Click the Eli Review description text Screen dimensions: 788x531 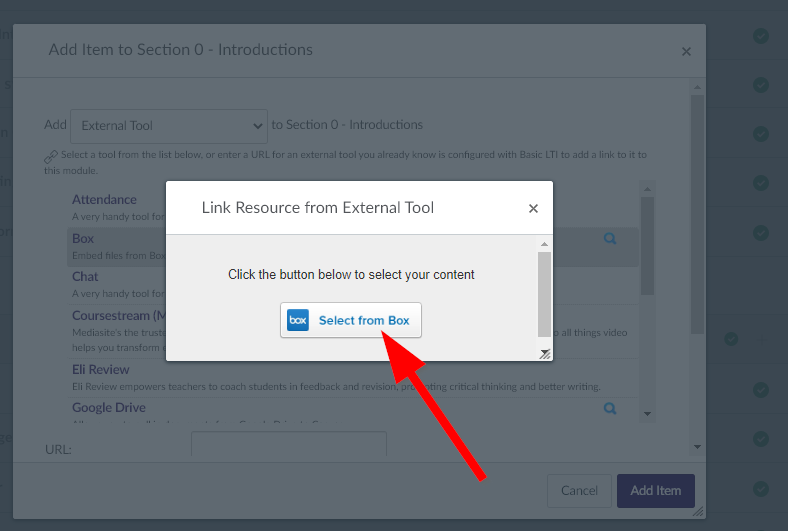[336, 387]
